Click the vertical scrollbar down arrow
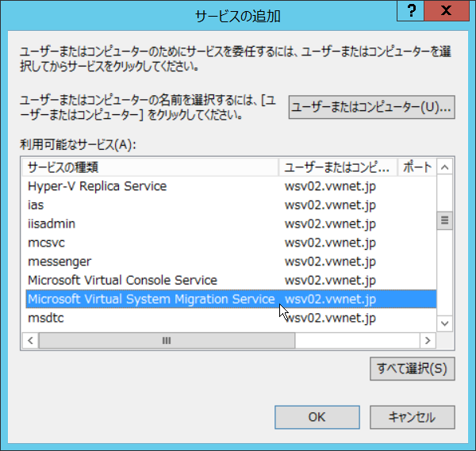This screenshot has width=476, height=451. (x=445, y=323)
